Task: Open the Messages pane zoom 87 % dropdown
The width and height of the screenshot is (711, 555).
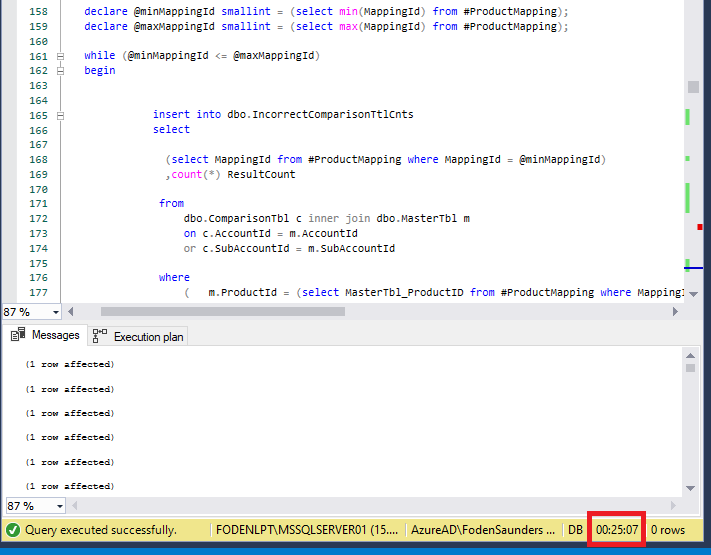Action: tap(56, 506)
